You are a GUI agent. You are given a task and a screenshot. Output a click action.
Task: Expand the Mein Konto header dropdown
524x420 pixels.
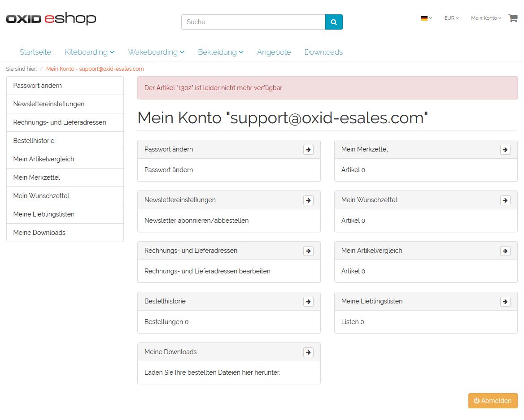point(486,18)
